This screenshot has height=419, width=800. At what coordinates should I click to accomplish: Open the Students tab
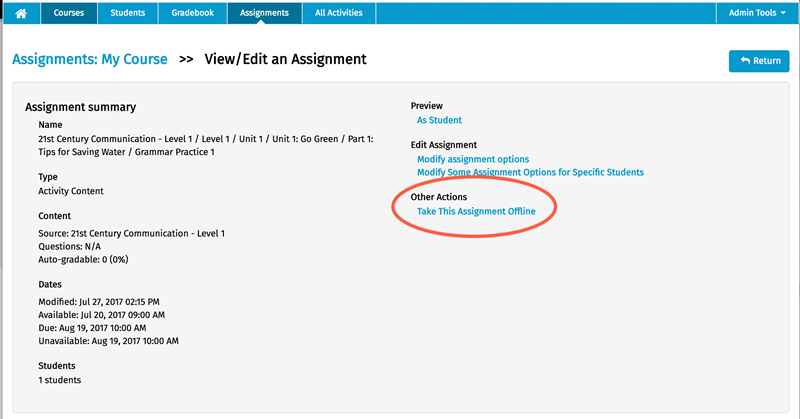(128, 13)
